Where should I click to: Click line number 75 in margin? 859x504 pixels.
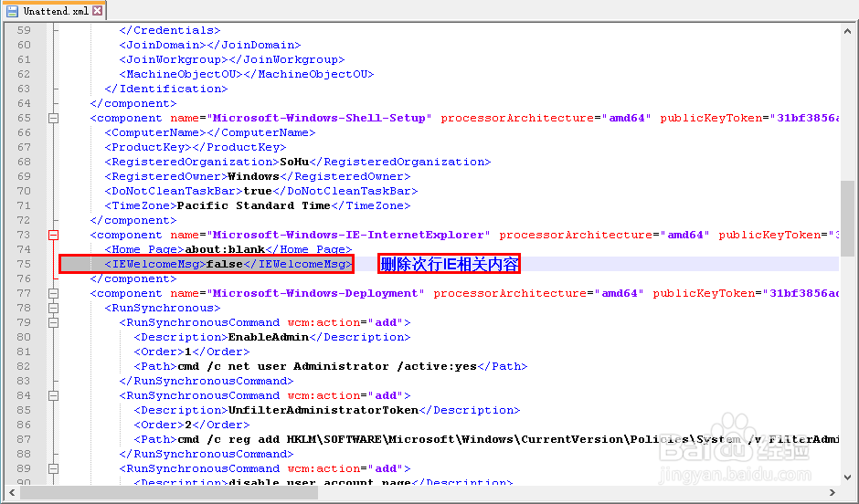click(x=24, y=264)
